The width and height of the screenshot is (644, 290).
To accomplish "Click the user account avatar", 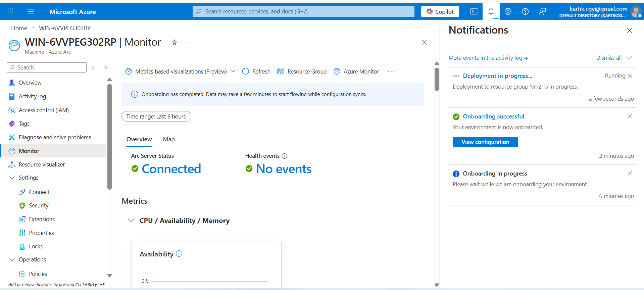I will (636, 12).
